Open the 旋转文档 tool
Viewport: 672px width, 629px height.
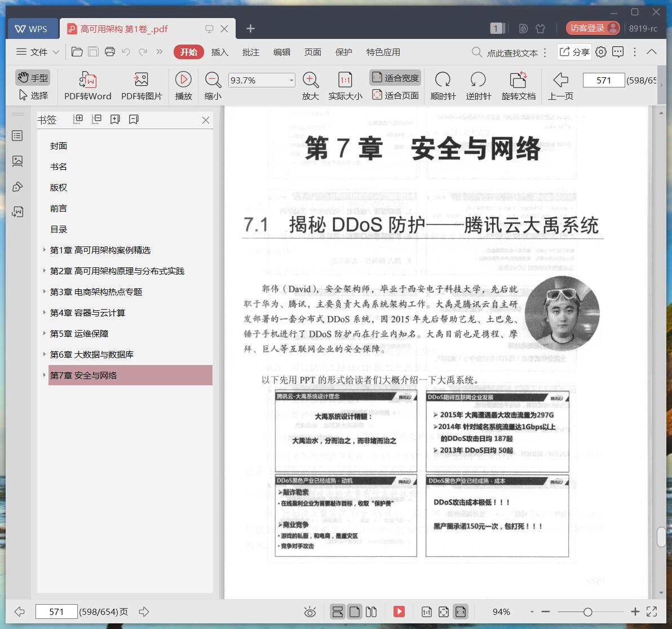(x=519, y=86)
